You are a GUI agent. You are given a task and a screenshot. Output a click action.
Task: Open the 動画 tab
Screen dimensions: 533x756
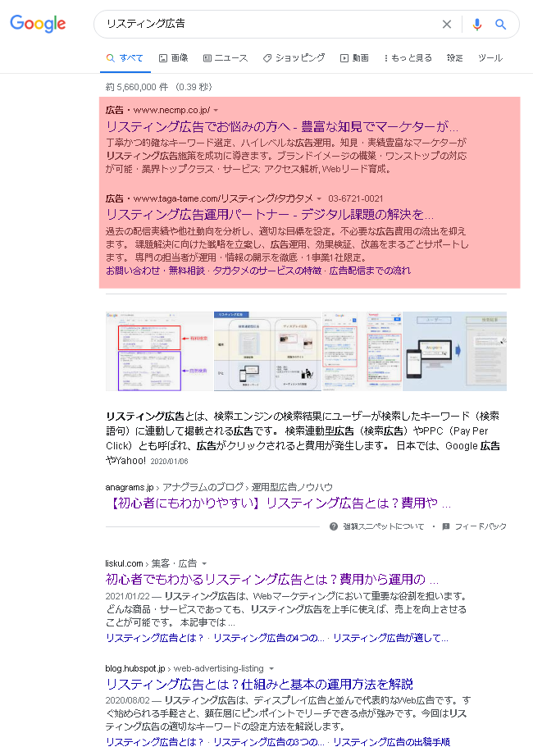pos(354,58)
